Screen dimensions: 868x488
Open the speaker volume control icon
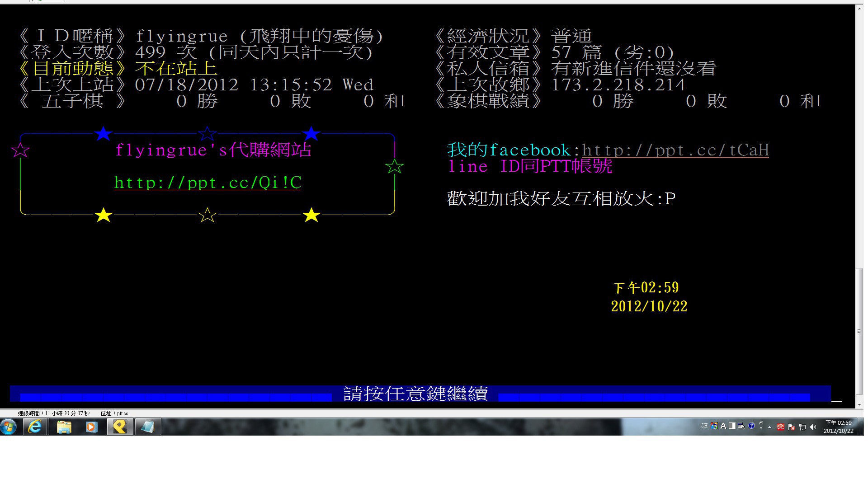pos(813,427)
